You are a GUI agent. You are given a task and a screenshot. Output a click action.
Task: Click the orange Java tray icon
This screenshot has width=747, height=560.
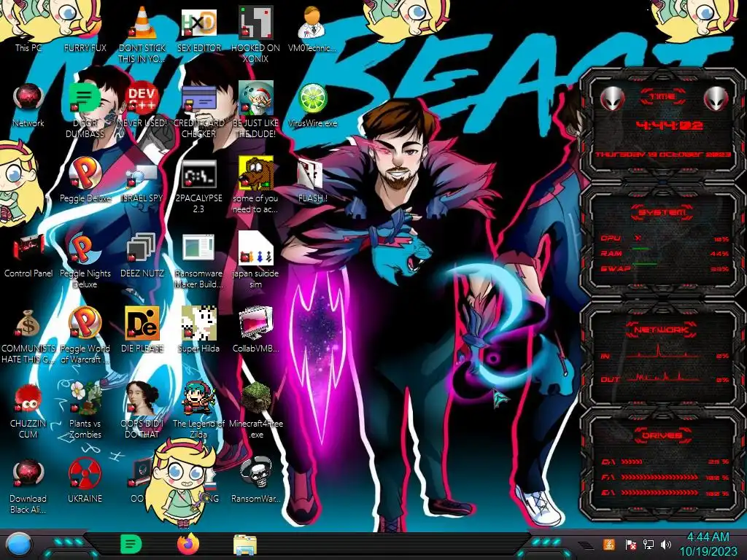pyautogui.click(x=609, y=544)
